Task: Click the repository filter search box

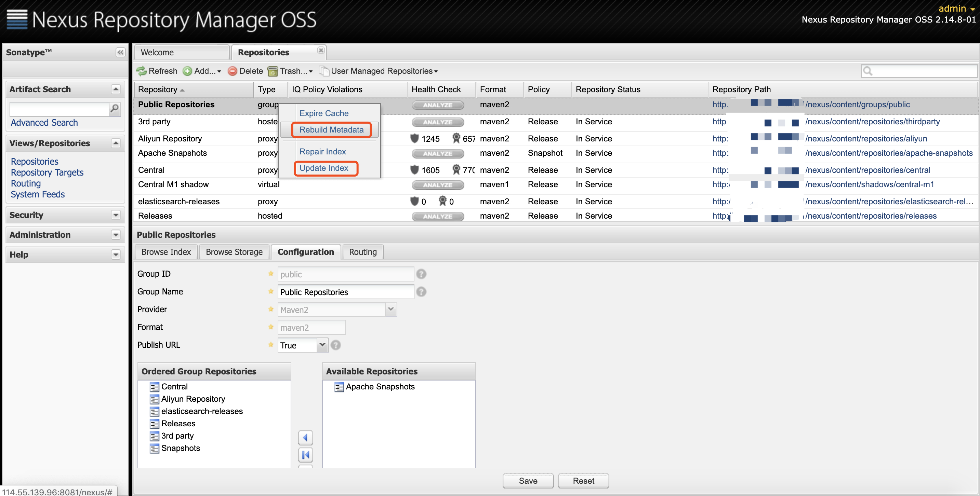Action: (x=919, y=71)
